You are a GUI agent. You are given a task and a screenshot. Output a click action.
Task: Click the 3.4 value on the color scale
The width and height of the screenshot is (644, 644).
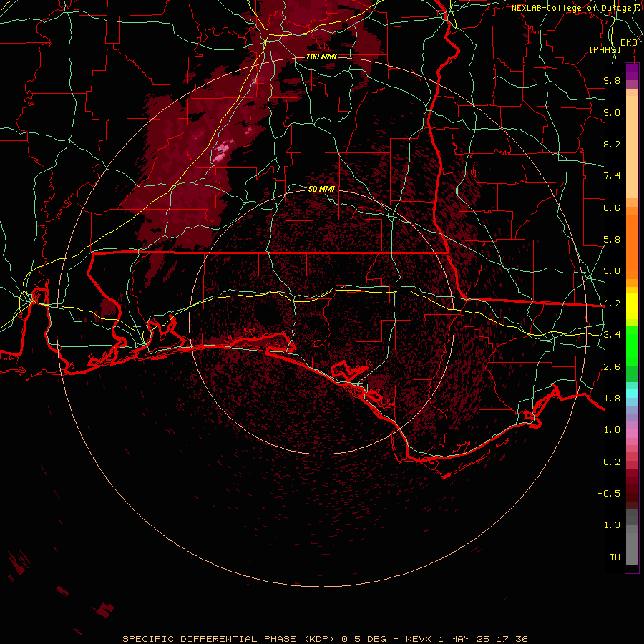click(612, 335)
